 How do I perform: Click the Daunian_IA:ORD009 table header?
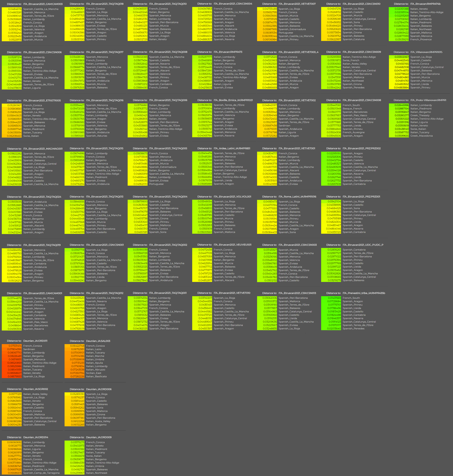pos(99,437)
